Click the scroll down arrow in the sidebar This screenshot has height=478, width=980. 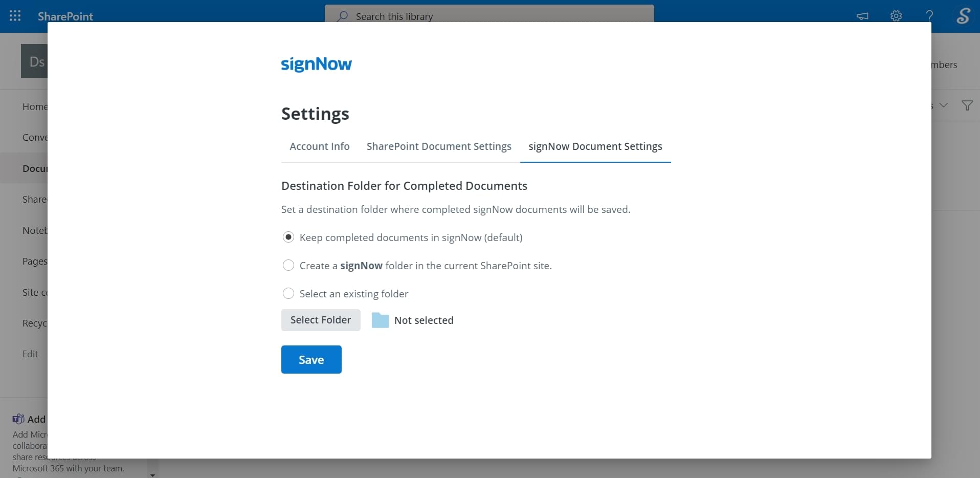[152, 475]
